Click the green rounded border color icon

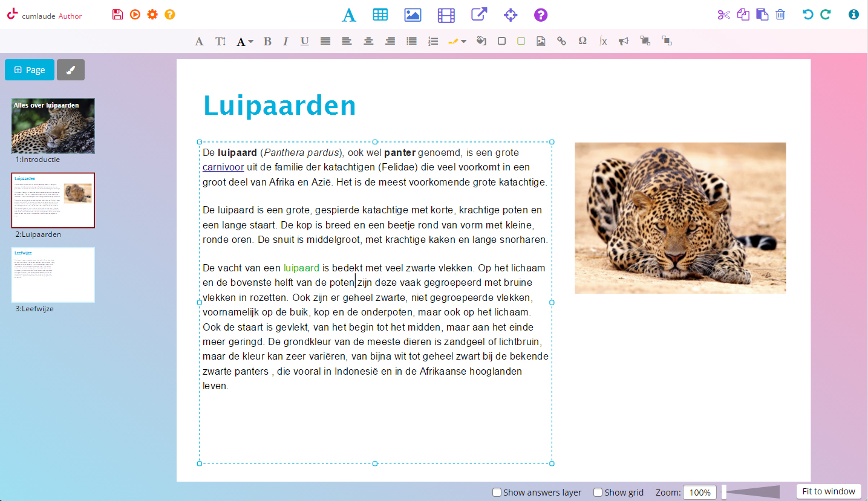(521, 41)
